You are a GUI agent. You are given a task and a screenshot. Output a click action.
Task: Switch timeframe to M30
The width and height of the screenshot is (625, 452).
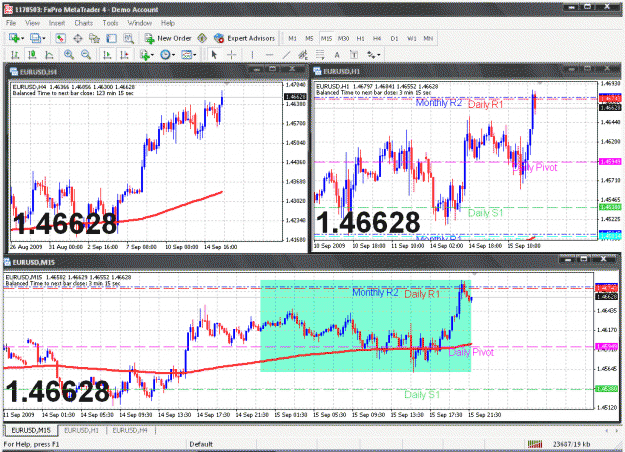click(343, 38)
